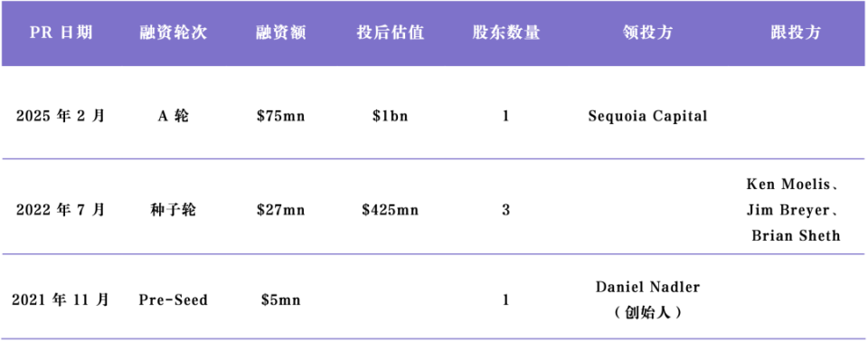Image resolution: width=868 pixels, height=342 pixels.
Task: Click the 融资轮次 column header
Action: [x=174, y=33]
